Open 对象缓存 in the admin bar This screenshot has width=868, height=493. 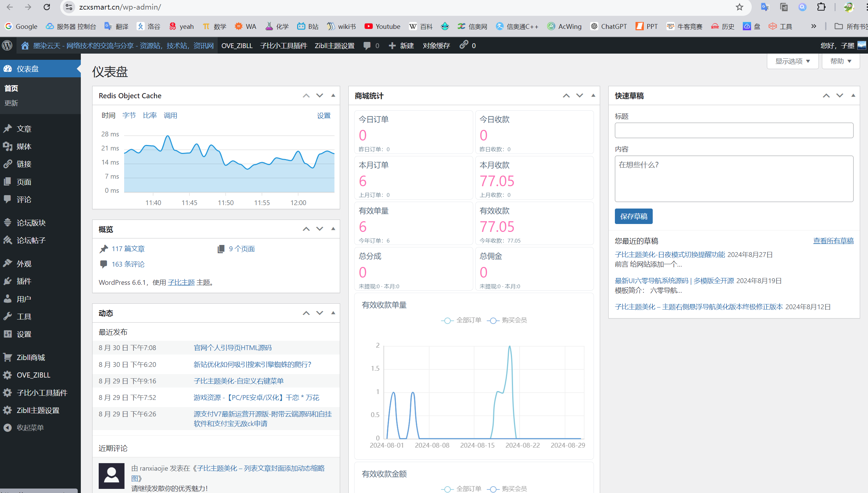[x=436, y=46]
